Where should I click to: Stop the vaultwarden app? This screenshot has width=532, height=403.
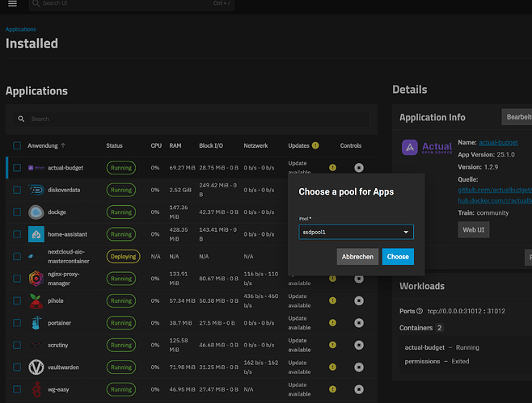pos(359,367)
